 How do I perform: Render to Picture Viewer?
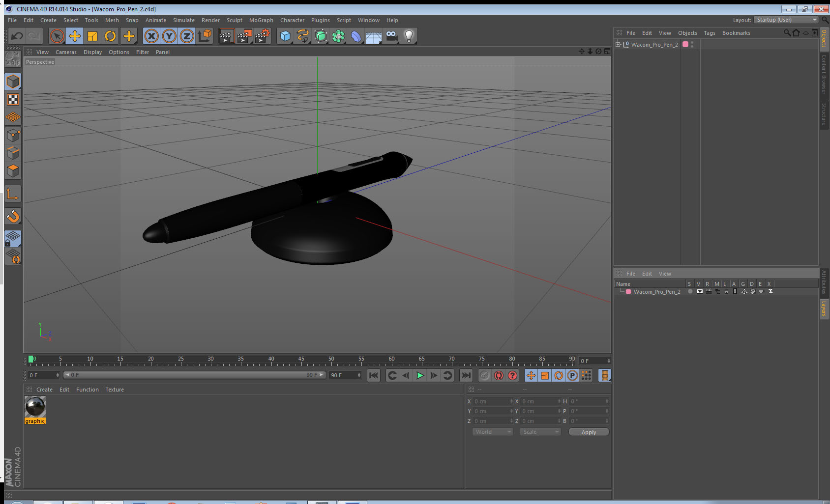[244, 36]
